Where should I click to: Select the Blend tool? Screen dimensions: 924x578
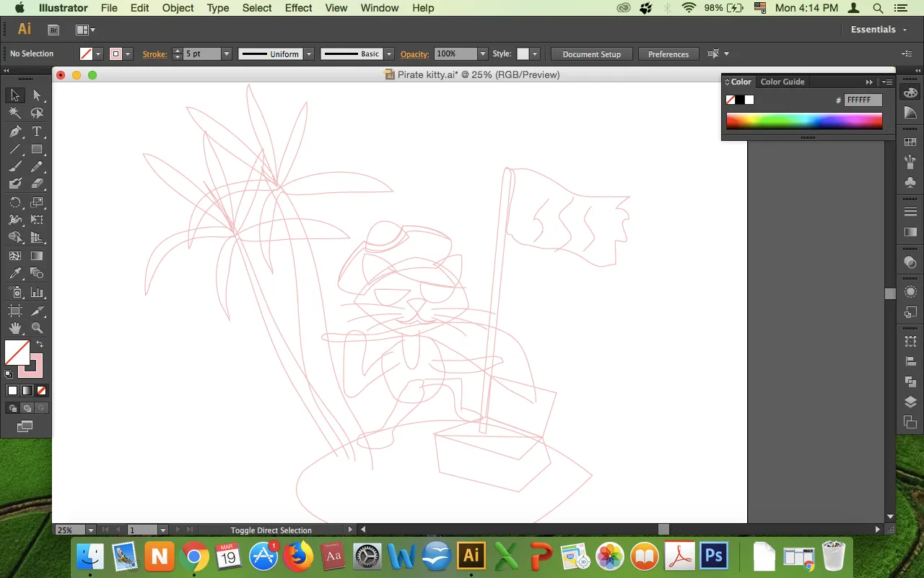pos(38,274)
